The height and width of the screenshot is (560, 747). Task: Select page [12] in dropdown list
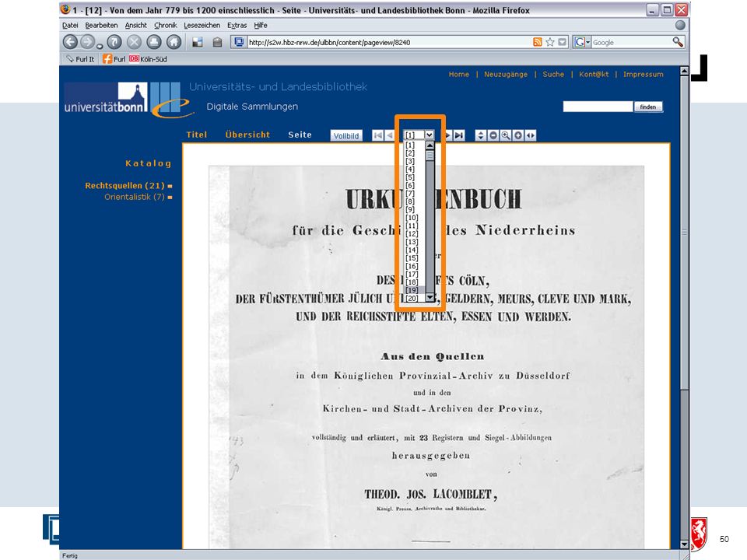point(415,234)
